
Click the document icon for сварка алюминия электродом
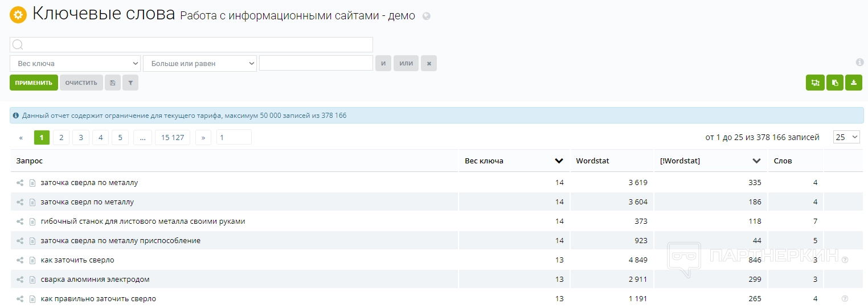pyautogui.click(x=32, y=280)
